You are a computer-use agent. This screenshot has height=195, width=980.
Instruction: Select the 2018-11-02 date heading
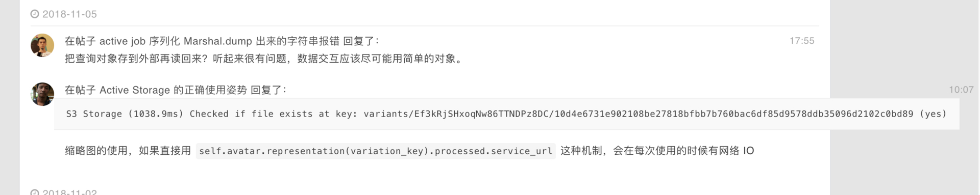(69, 192)
